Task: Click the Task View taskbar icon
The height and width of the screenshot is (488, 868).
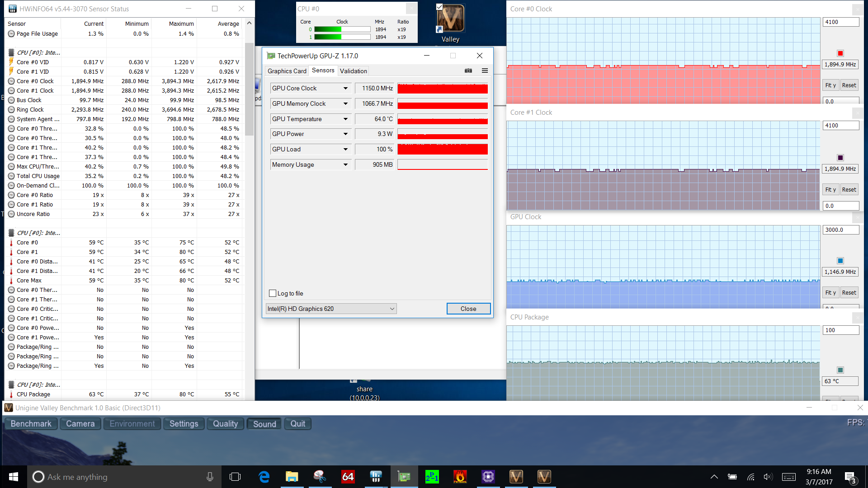Action: click(235, 477)
